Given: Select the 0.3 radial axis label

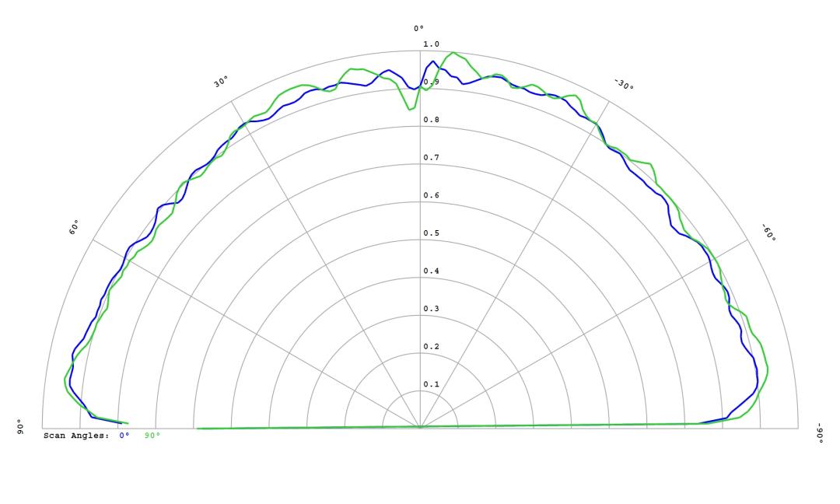Looking at the screenshot, I should coord(431,309).
